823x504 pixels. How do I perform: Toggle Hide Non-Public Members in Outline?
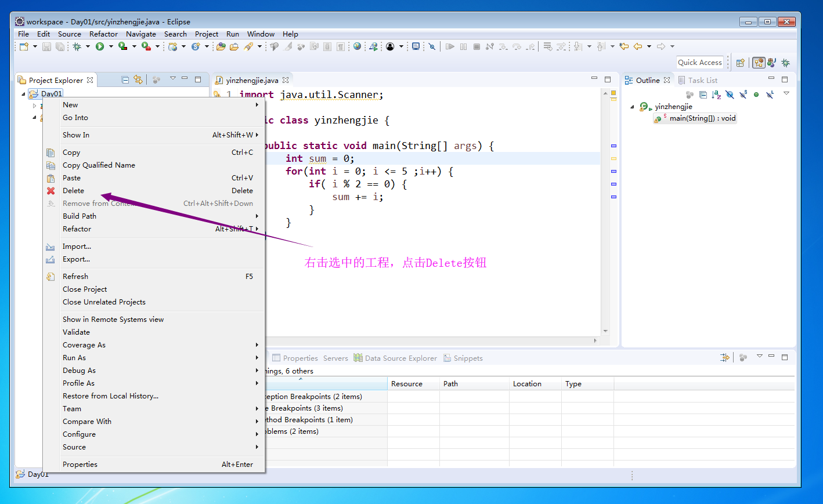tap(756, 95)
